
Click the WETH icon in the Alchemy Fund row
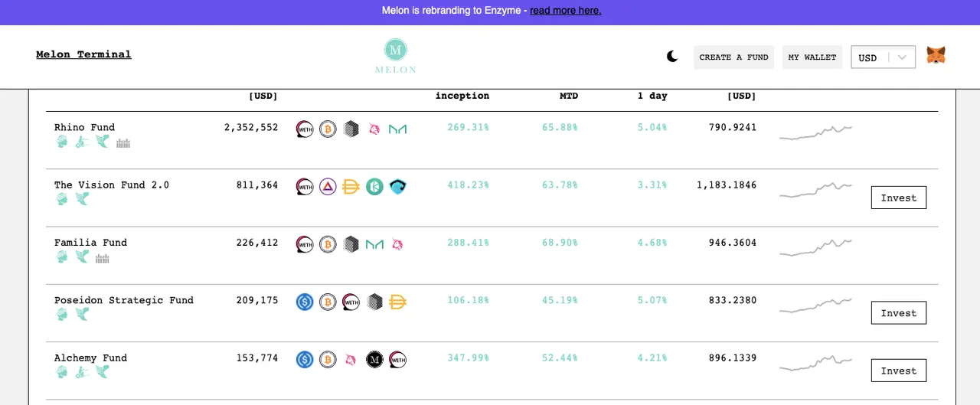tap(397, 359)
